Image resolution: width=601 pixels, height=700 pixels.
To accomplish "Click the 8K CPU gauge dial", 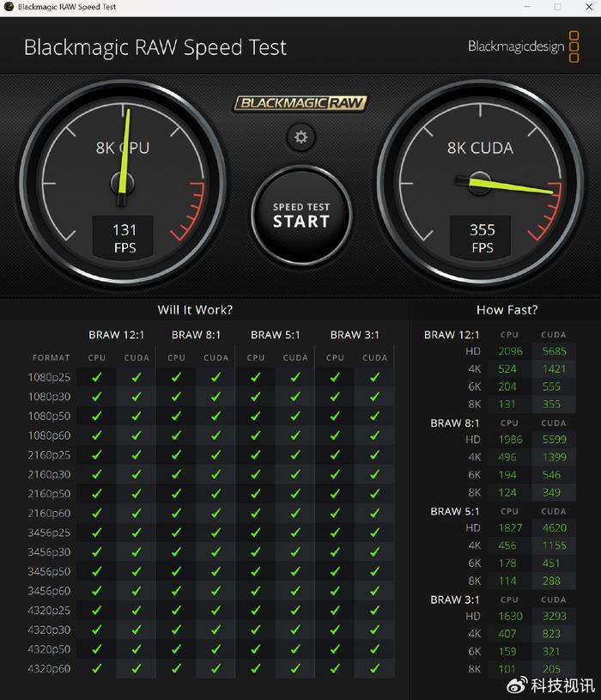I will (x=123, y=182).
